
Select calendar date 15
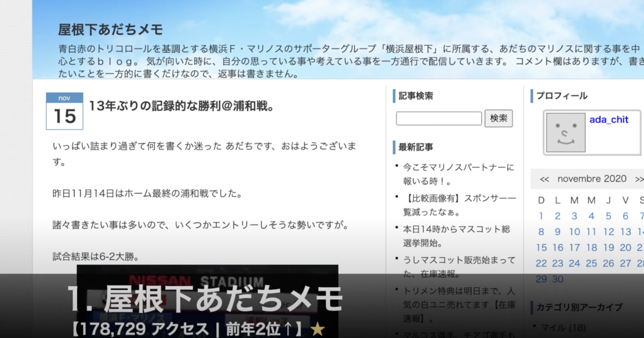tap(541, 248)
